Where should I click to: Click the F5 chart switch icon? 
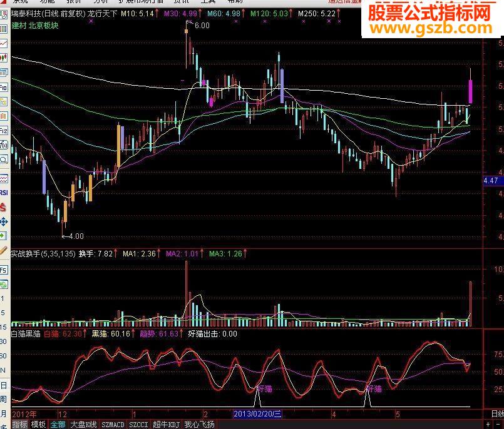pyautogui.click(x=3, y=270)
